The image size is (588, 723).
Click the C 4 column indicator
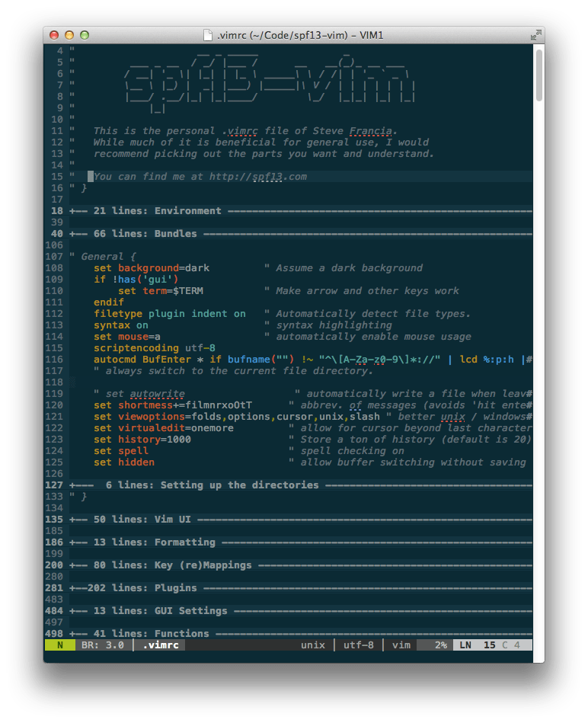point(511,645)
